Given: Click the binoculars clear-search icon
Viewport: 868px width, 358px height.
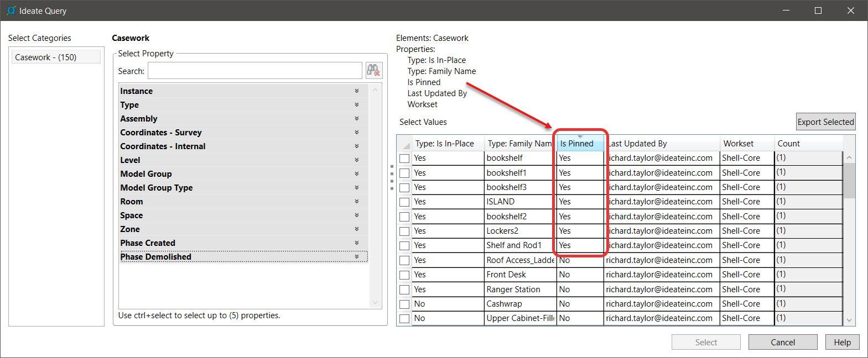Looking at the screenshot, I should point(373,70).
